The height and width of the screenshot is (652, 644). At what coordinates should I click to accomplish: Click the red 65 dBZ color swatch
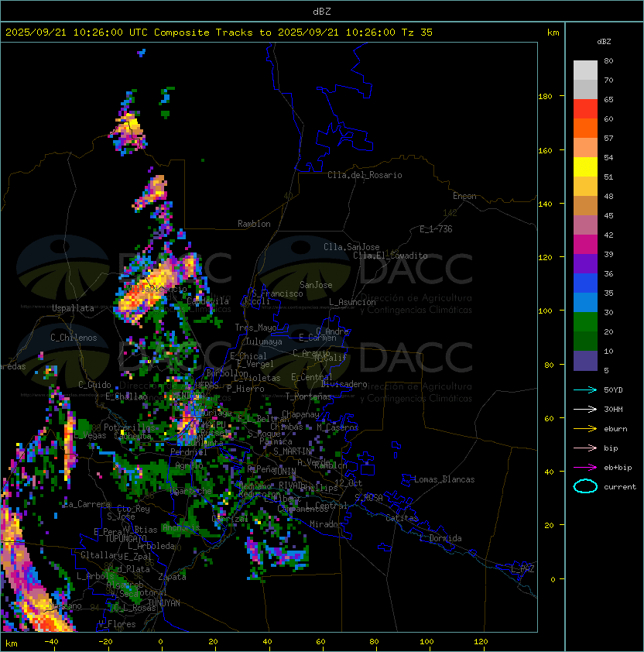(585, 108)
